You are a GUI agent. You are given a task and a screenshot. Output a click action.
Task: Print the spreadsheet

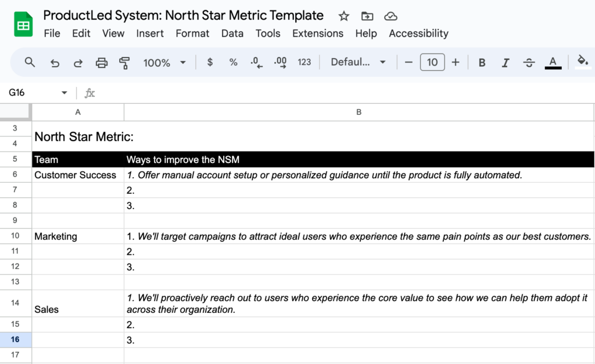(102, 62)
